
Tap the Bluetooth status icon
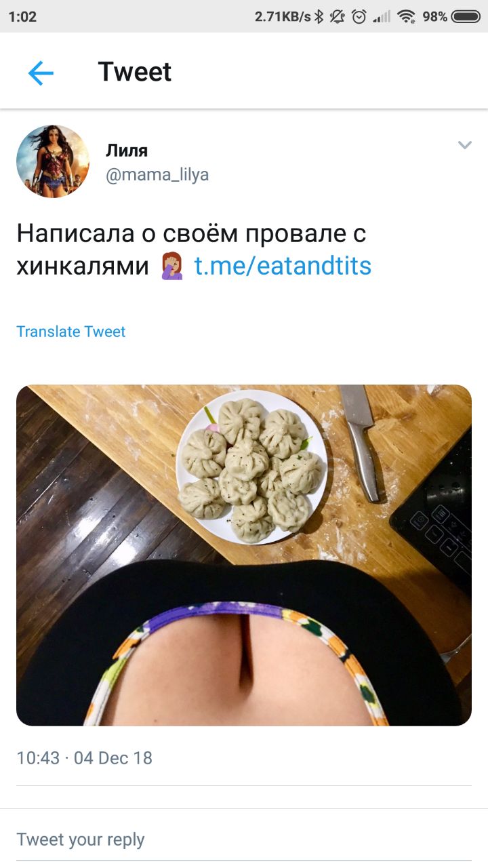click(x=319, y=16)
